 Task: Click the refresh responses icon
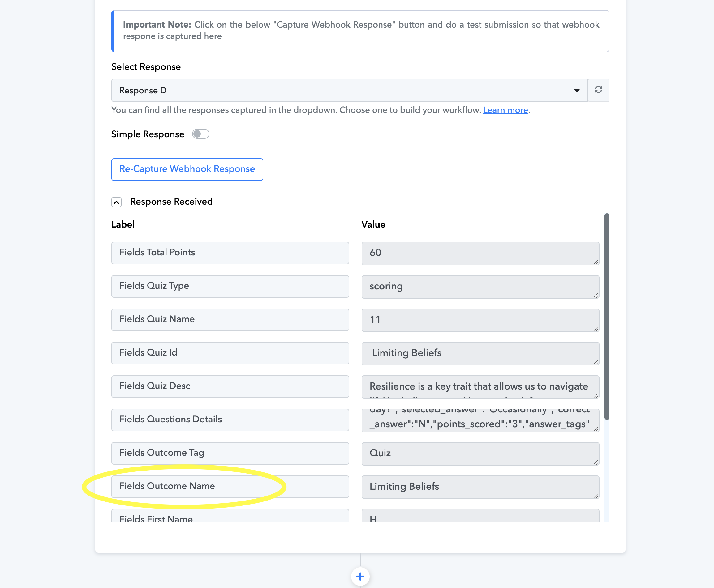tap(598, 90)
